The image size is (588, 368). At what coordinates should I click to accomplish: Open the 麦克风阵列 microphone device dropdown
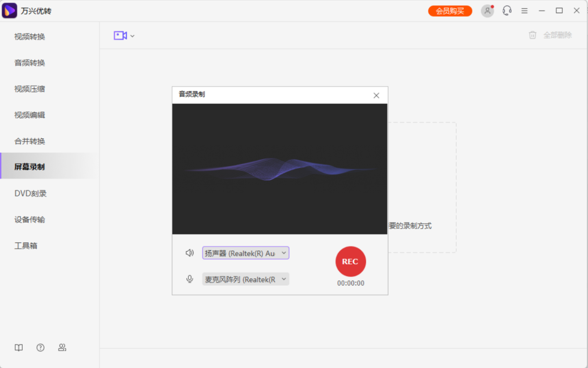245,279
